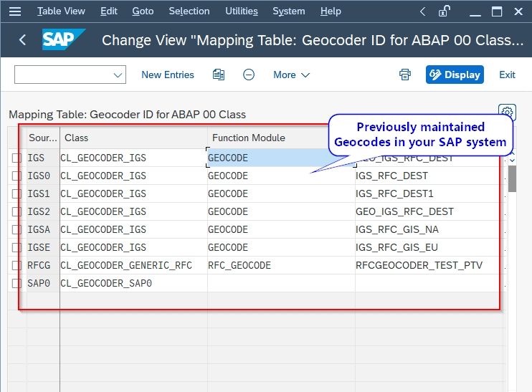Tick the checkbox for the SAP0 row
This screenshot has height=392, width=532.
16,284
